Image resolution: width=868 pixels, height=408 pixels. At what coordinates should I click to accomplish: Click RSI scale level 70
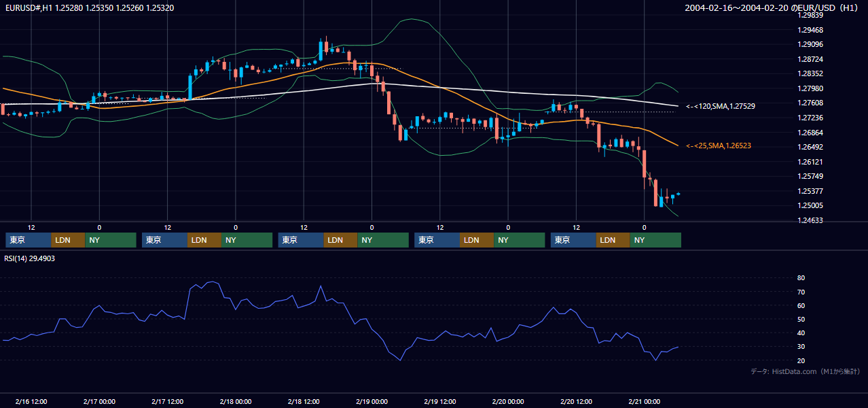[801, 292]
